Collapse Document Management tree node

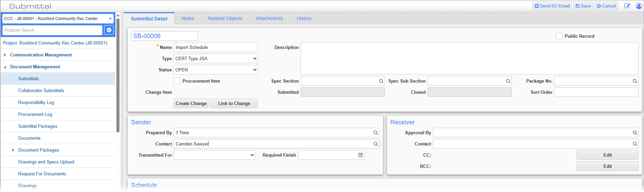[x=5, y=67]
